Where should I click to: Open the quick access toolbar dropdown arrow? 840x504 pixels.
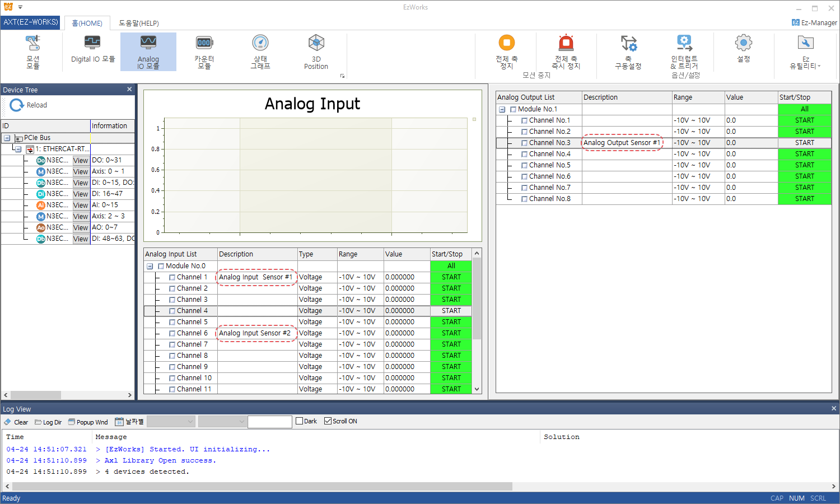[20, 7]
